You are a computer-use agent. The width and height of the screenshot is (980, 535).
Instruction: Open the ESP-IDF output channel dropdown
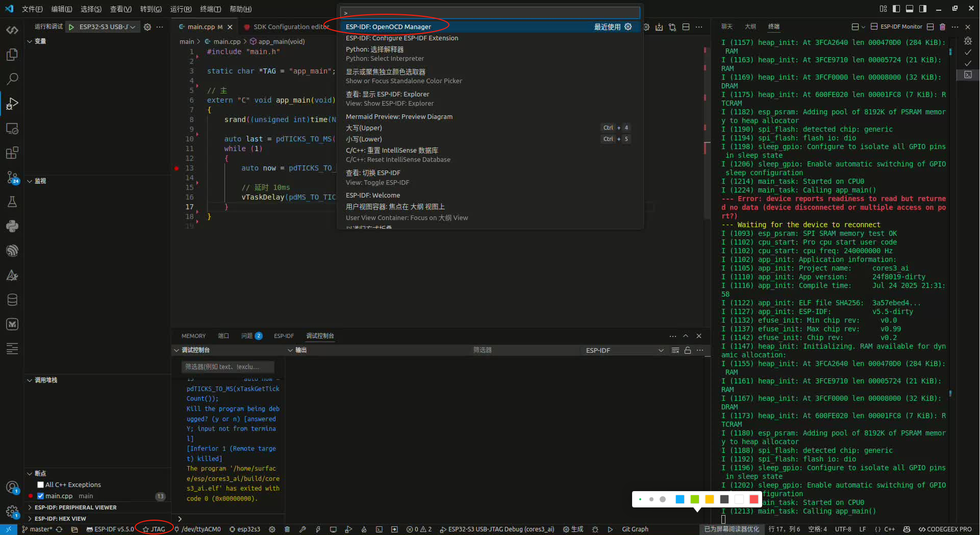[624, 350]
